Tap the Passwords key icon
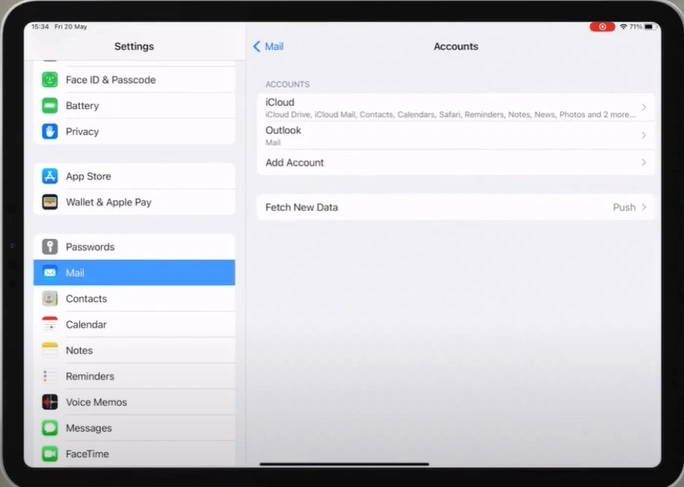 click(x=50, y=247)
